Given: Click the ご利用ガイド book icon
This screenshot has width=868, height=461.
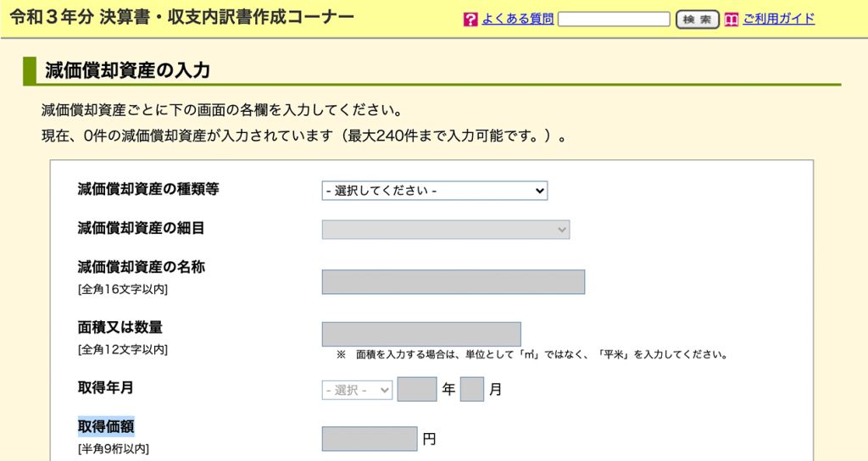Looking at the screenshot, I should click(x=732, y=19).
